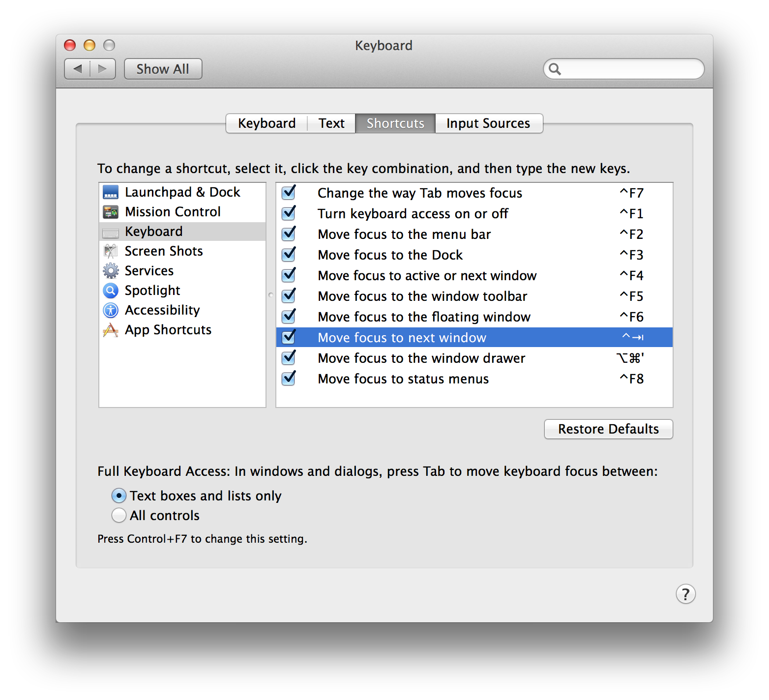Click 'Move focus to status menus' label
This screenshot has width=769, height=700.
403,379
